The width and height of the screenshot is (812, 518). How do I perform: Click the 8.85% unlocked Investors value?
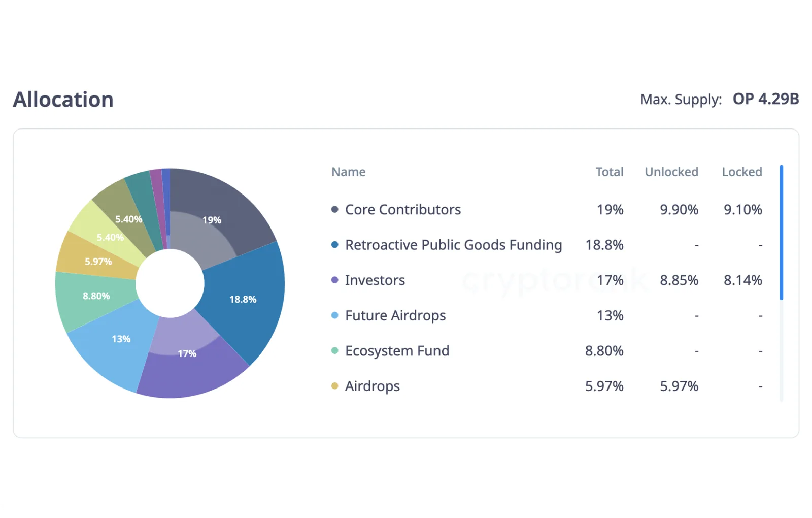click(x=679, y=280)
